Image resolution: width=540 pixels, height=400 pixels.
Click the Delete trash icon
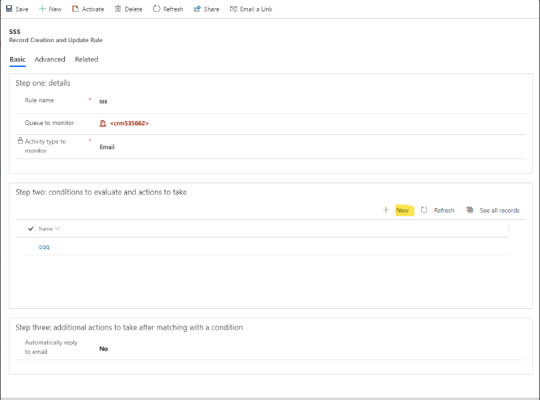point(118,9)
